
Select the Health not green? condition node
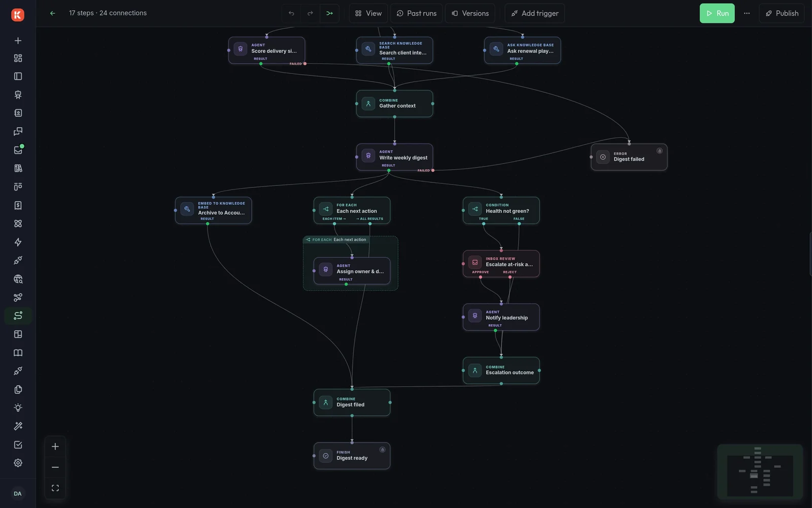click(x=501, y=210)
